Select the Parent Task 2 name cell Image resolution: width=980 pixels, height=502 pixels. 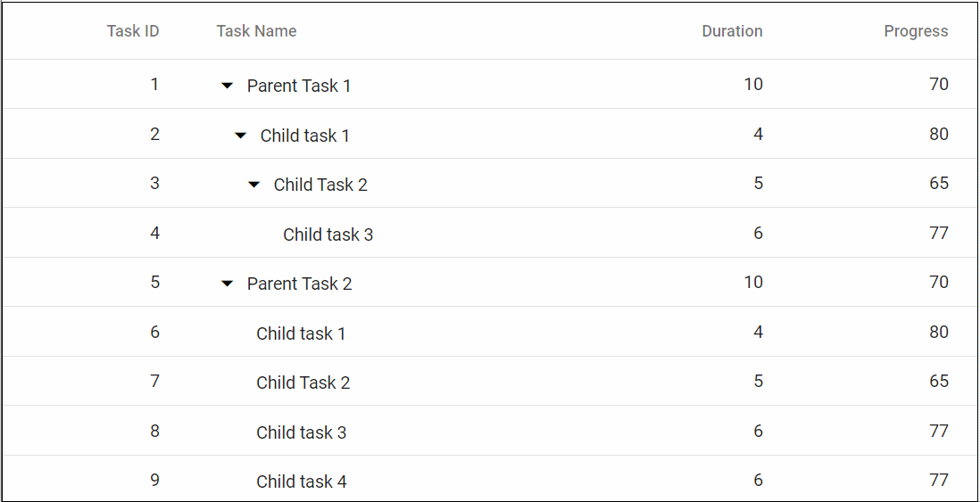pyautogui.click(x=299, y=284)
